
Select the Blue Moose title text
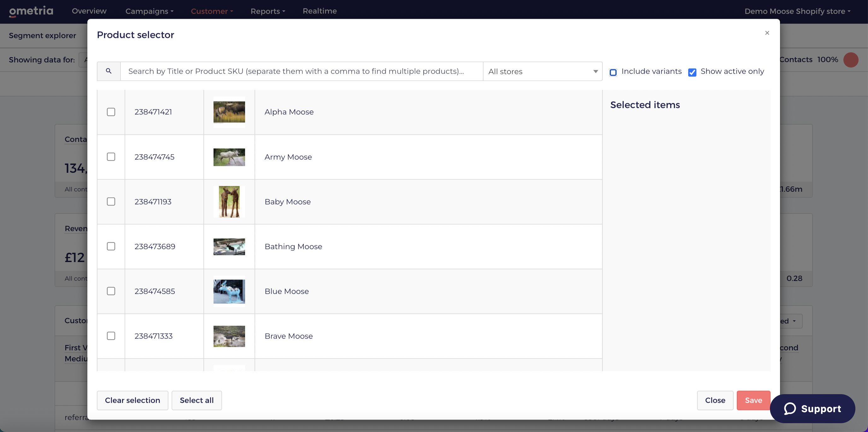click(x=286, y=291)
